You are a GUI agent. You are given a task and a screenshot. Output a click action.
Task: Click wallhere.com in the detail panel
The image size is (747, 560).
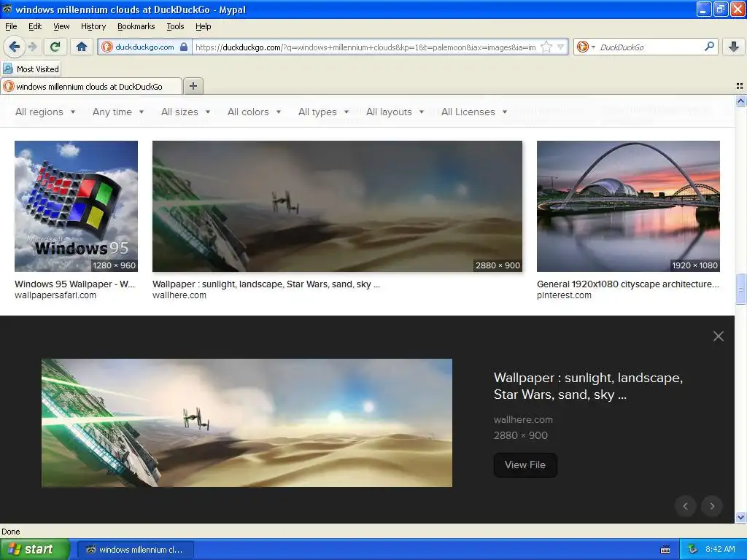523,419
